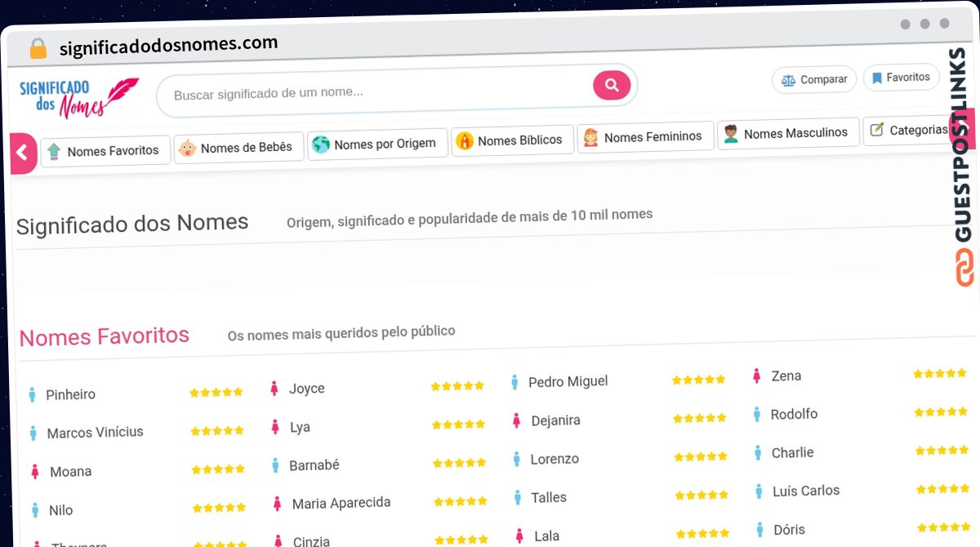Image resolution: width=980 pixels, height=547 pixels.
Task: Click the male icon beside Rodolfo
Action: click(x=757, y=415)
